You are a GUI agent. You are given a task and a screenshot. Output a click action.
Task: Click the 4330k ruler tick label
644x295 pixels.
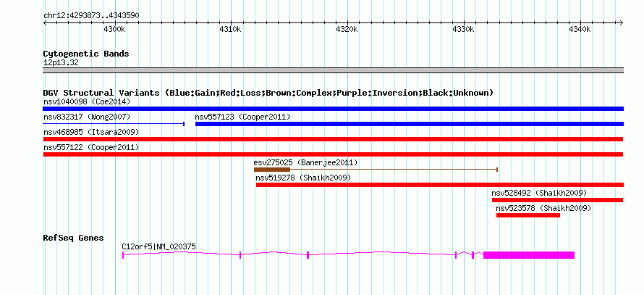pyautogui.click(x=464, y=30)
